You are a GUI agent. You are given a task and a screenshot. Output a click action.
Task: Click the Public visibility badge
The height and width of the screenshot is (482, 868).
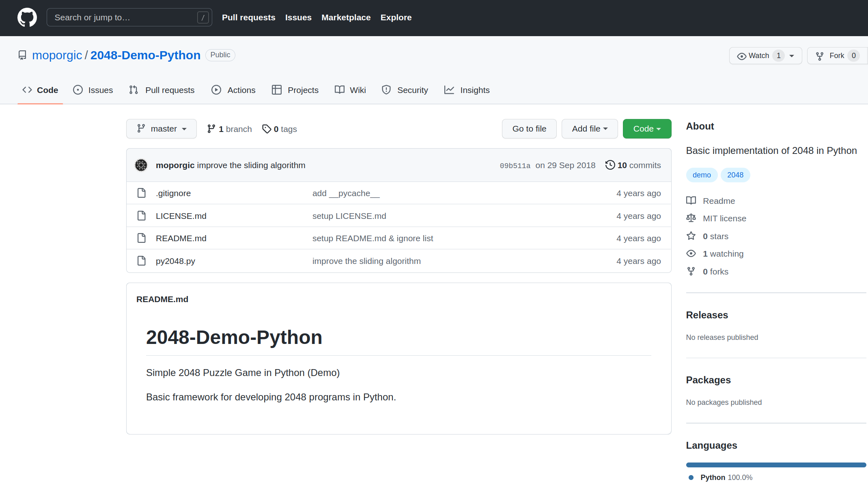pyautogui.click(x=220, y=55)
